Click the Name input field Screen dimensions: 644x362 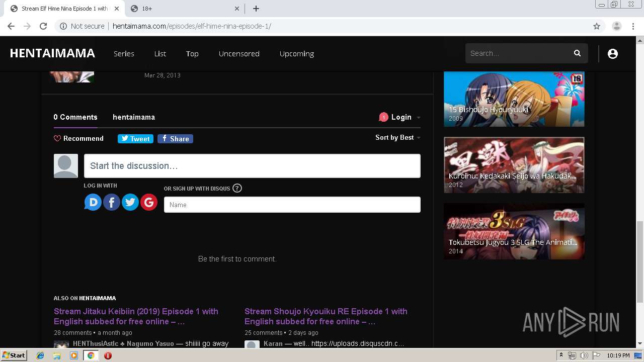292,205
